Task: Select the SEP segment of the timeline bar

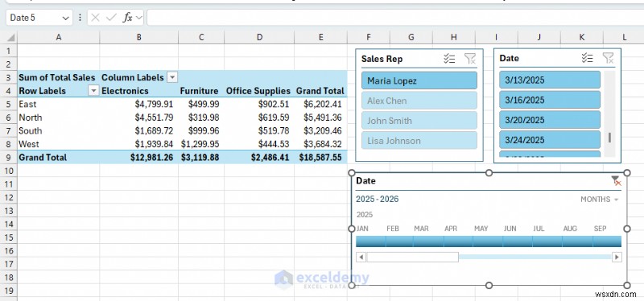Action: (607, 241)
